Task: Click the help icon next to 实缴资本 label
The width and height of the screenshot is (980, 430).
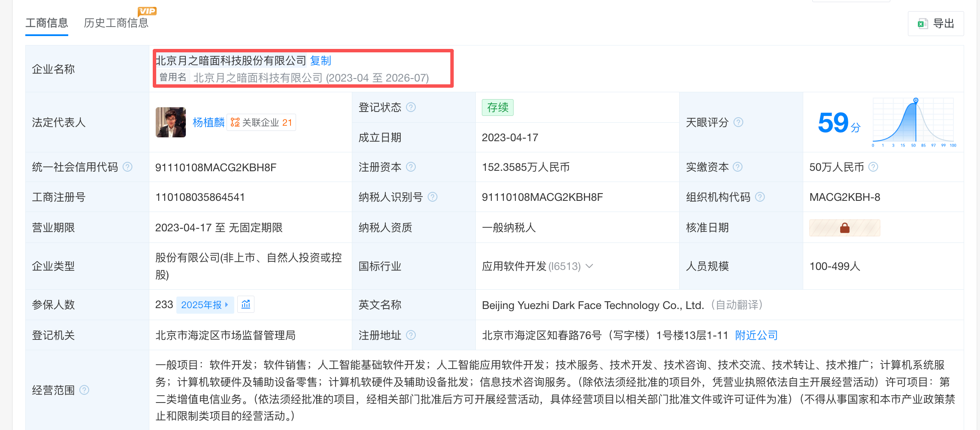Action: (738, 167)
